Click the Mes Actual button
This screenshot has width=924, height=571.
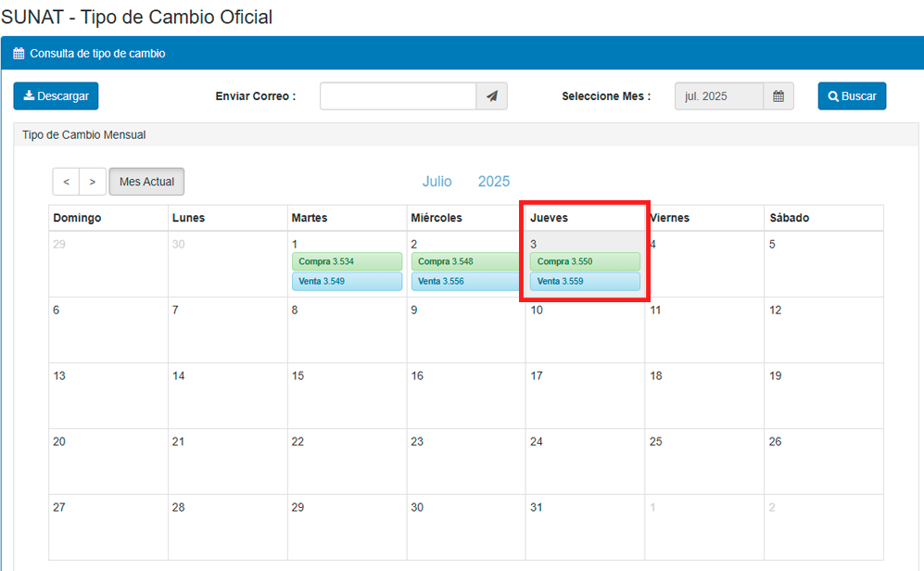pyautogui.click(x=146, y=182)
